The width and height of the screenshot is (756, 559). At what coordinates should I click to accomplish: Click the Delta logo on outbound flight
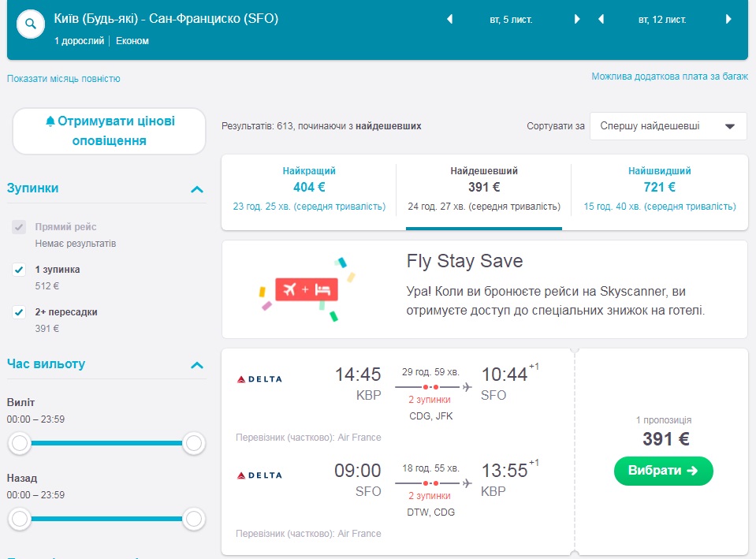point(259,379)
